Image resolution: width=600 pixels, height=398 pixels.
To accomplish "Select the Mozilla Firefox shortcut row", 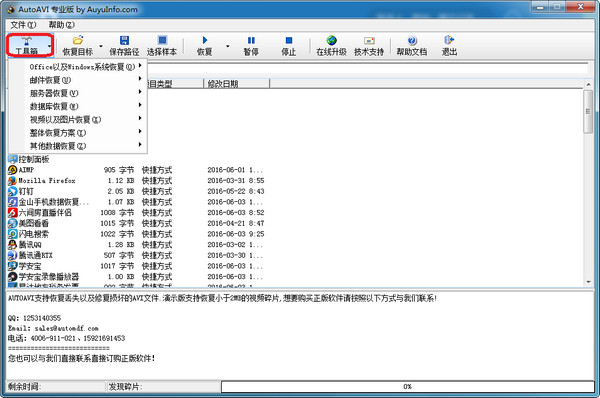I will [x=136, y=181].
